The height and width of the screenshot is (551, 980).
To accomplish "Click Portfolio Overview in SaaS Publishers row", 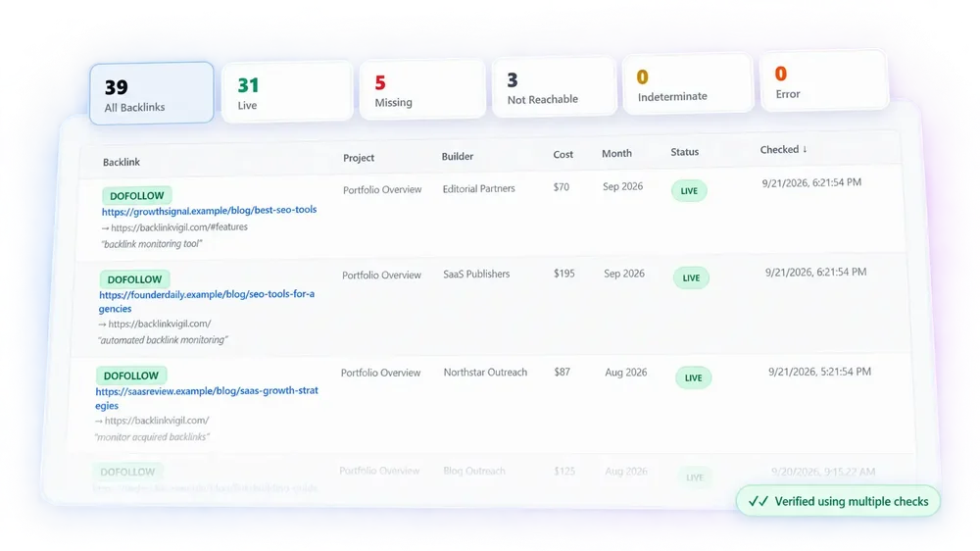I will click(x=381, y=275).
